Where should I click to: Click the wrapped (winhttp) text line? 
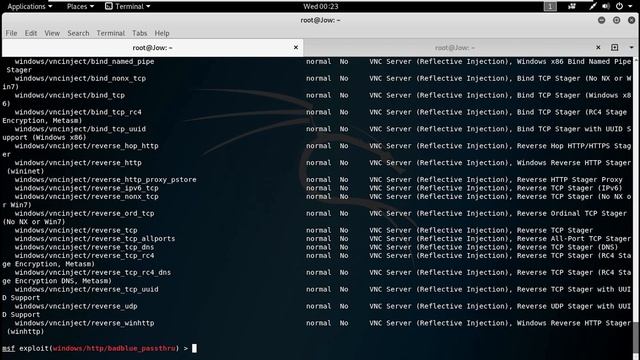click(x=25, y=331)
